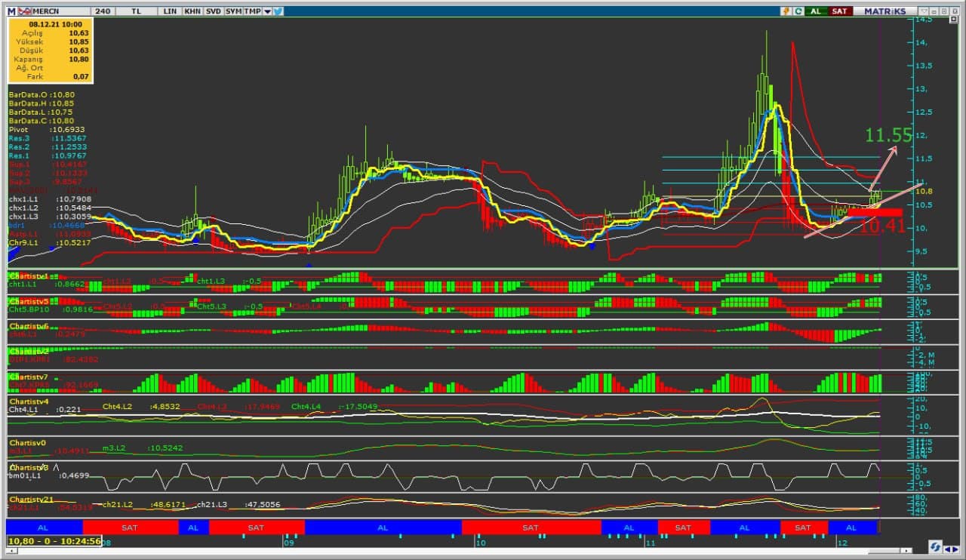Select the SYM toolbar item
Viewport: 966px width, 560px height.
233,11
